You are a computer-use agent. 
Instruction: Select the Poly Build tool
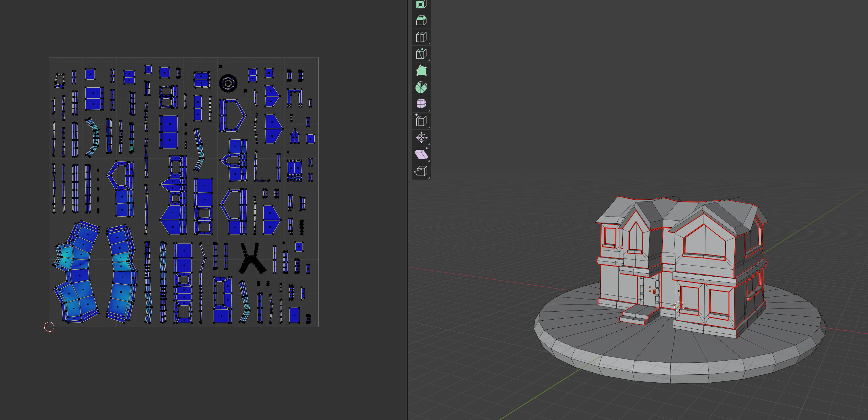pos(421,71)
